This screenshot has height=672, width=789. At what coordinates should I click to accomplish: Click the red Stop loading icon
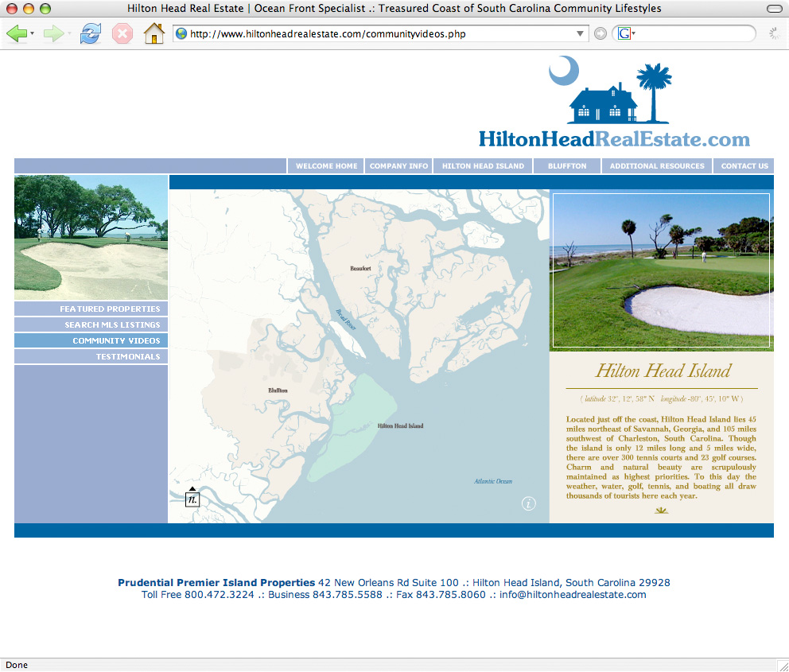click(122, 33)
